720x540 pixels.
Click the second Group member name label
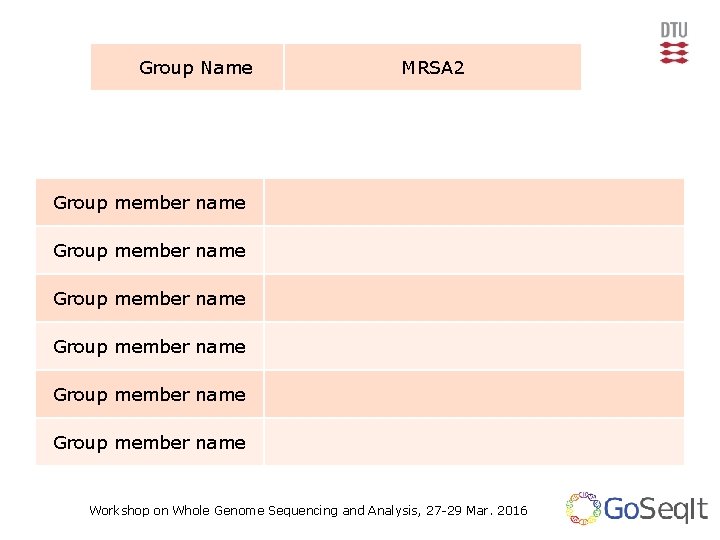coord(149,250)
